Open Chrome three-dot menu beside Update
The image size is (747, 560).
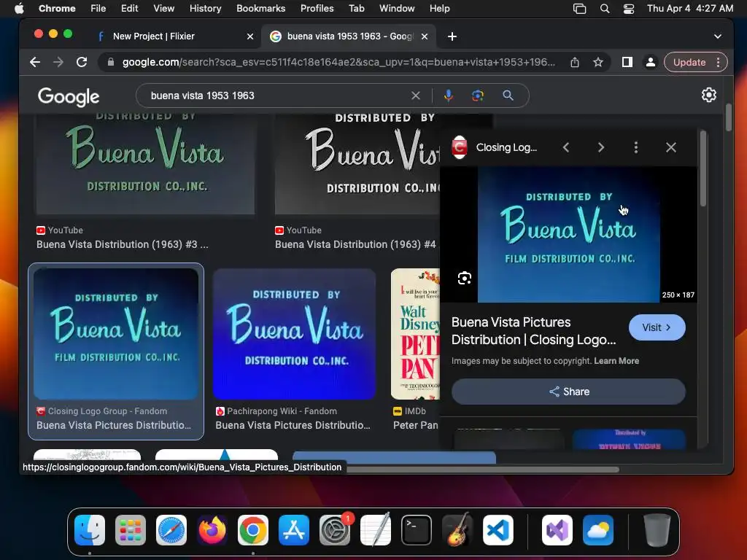[x=719, y=62]
